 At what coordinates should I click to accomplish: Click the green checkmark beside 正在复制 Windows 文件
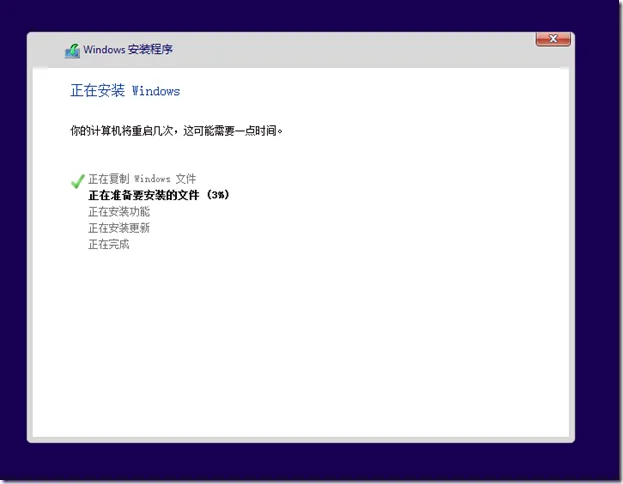click(x=77, y=181)
